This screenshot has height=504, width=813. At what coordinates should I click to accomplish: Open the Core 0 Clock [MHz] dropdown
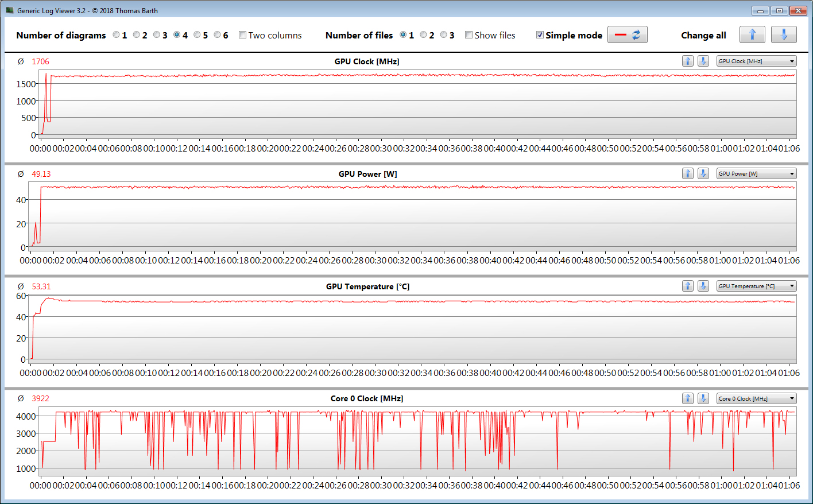[x=756, y=398]
